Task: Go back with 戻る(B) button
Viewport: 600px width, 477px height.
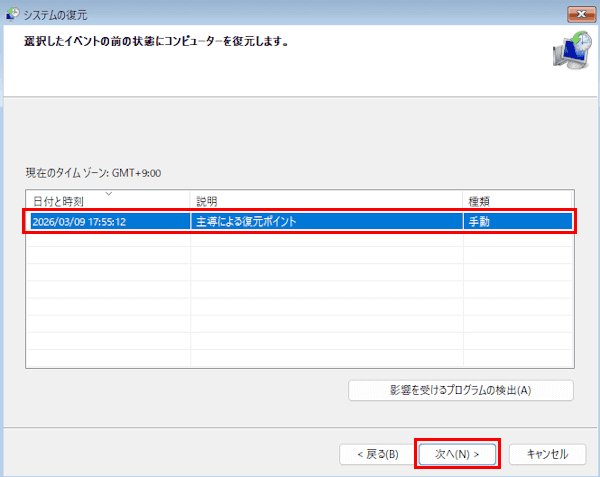Action: point(378,454)
